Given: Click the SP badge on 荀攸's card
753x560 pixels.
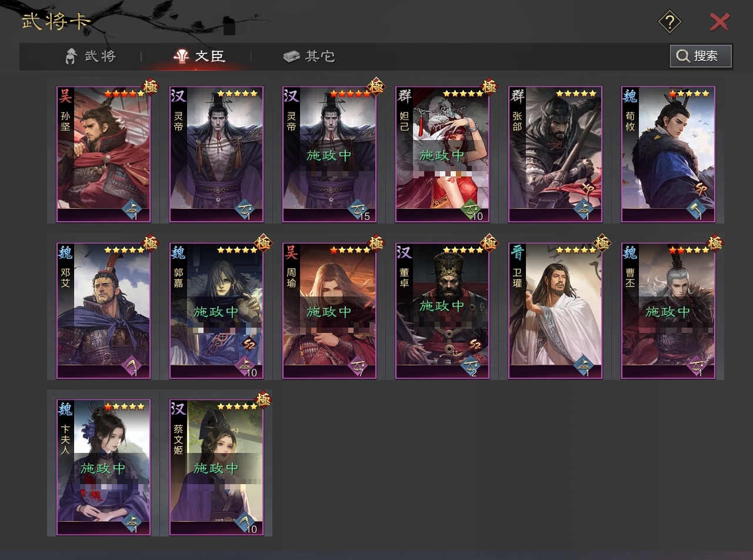Looking at the screenshot, I should [701, 189].
